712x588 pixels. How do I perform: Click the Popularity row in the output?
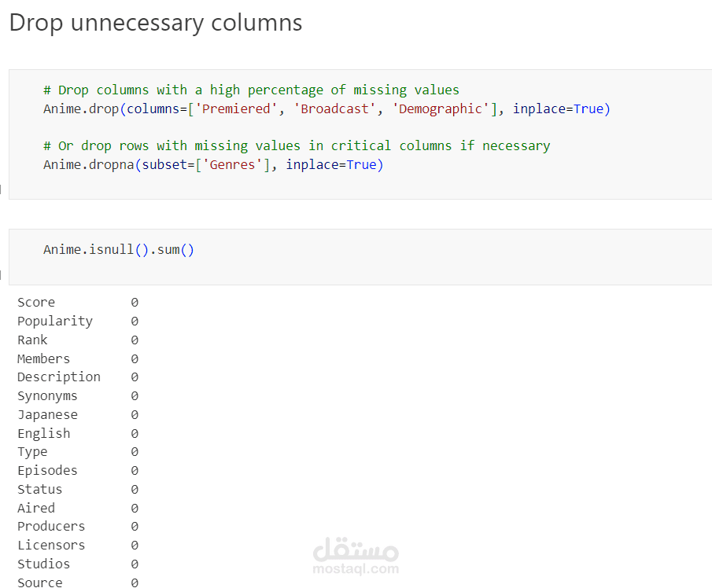pyautogui.click(x=55, y=322)
